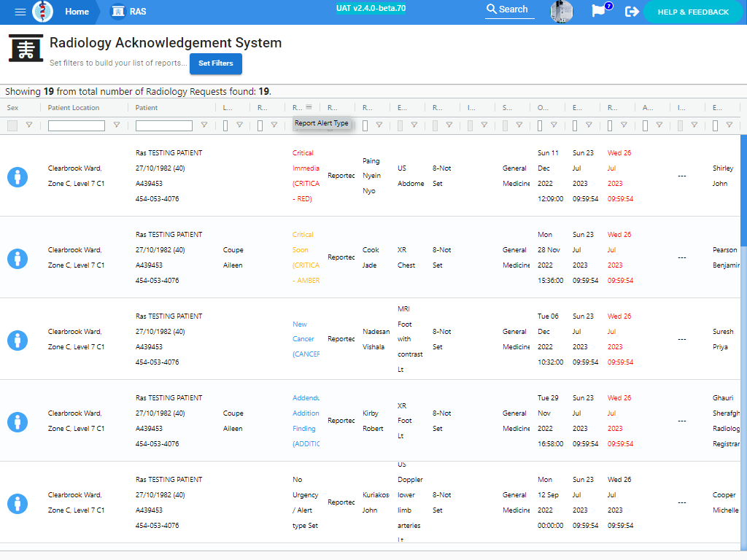Image resolution: width=747 pixels, height=560 pixels.
Task: Go to Home in the breadcrumb
Action: [77, 12]
